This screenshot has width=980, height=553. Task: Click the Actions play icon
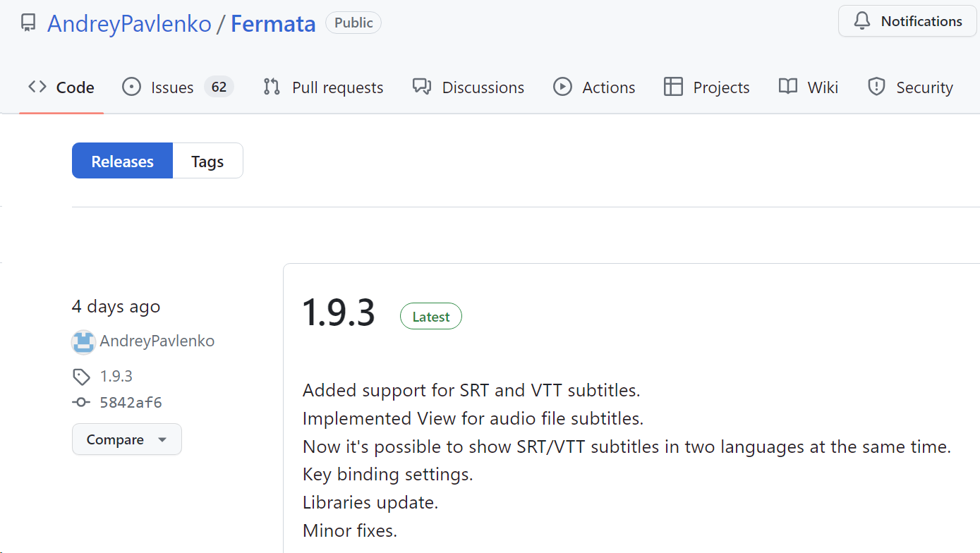[562, 87]
